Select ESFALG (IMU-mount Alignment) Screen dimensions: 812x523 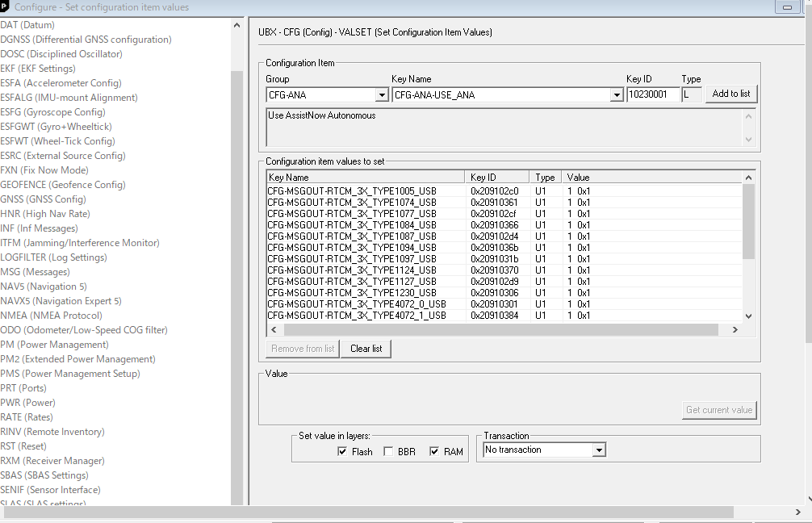point(69,98)
